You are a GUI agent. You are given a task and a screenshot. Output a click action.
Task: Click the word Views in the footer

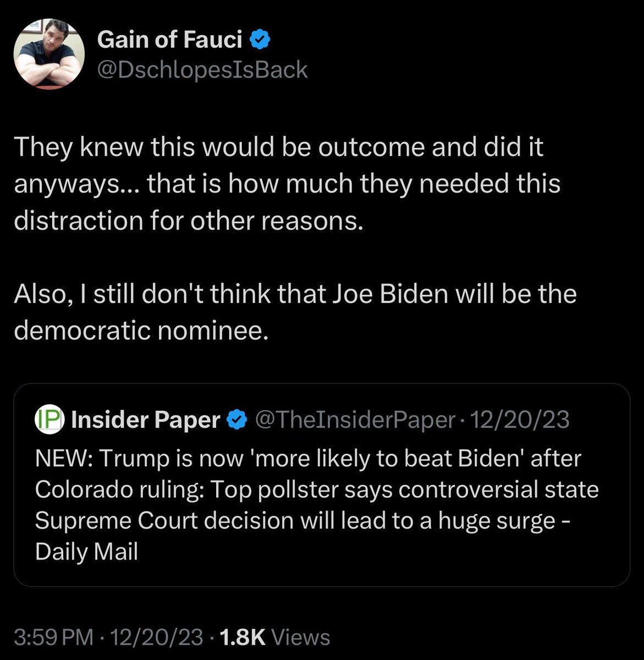coord(301,637)
